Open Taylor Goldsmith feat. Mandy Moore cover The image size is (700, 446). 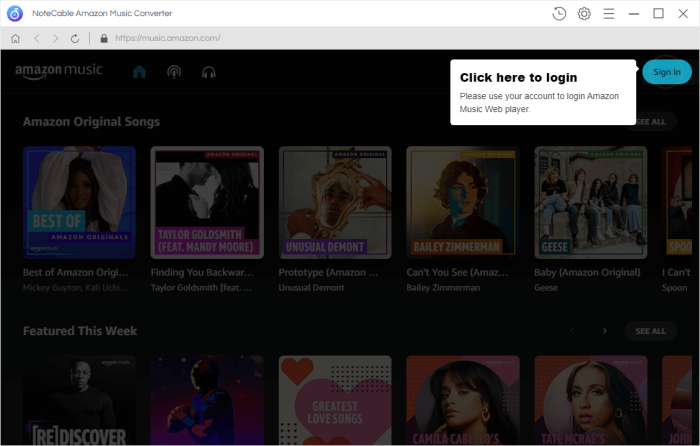pyautogui.click(x=207, y=202)
